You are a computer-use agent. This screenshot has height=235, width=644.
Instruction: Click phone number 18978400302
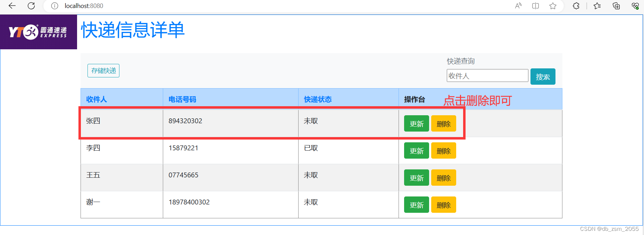[189, 202]
